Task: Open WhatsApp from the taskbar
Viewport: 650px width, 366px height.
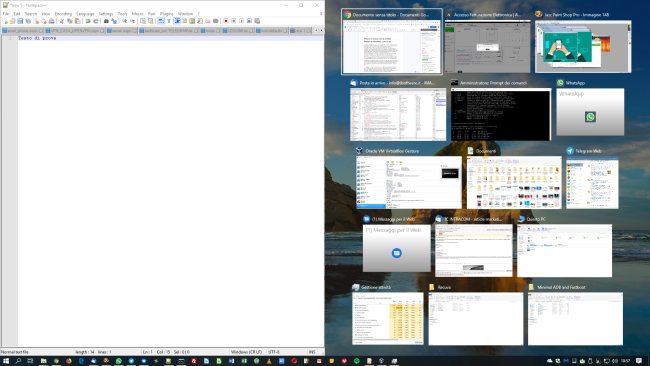Action: pos(119,361)
